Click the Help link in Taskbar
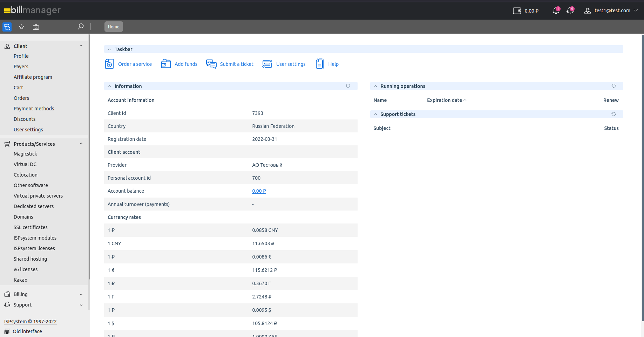 tap(333, 64)
